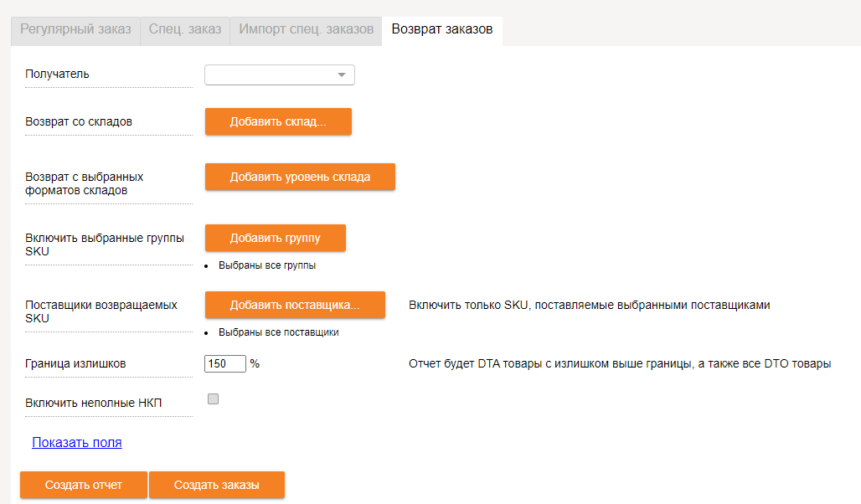Expand the Получатель dropdown list

(x=280, y=75)
